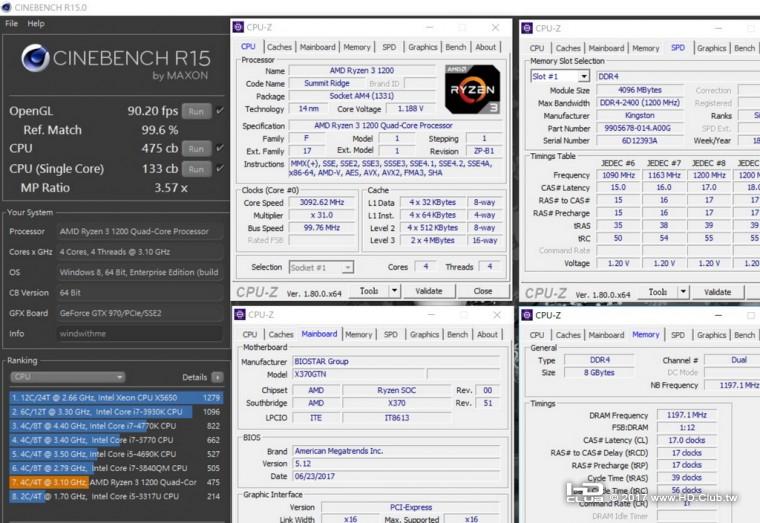This screenshot has height=523, width=760.
Task: Click the CPU-Z icon in the SPD window title bar
Action: click(x=527, y=28)
